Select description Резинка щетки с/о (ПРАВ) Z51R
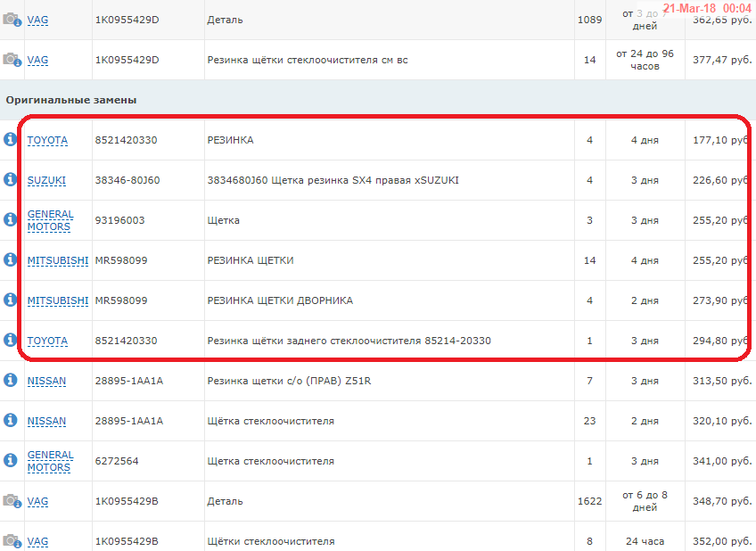756x551 pixels. 289,381
